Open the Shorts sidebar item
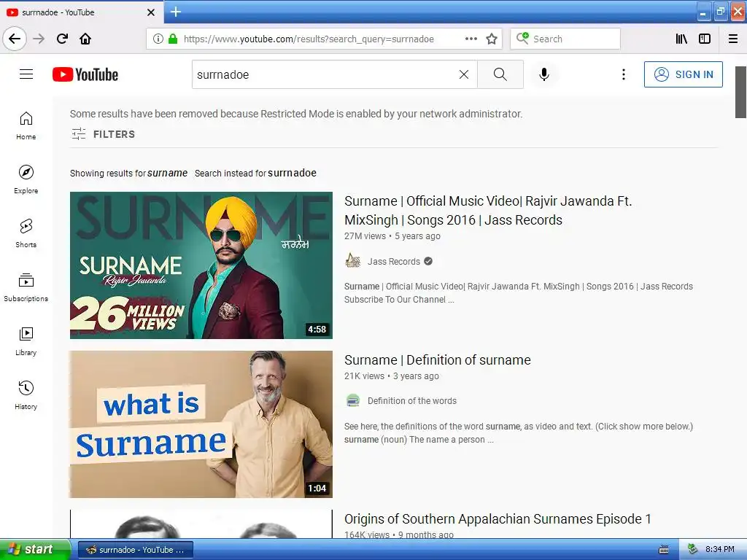747x560 pixels. click(x=26, y=233)
